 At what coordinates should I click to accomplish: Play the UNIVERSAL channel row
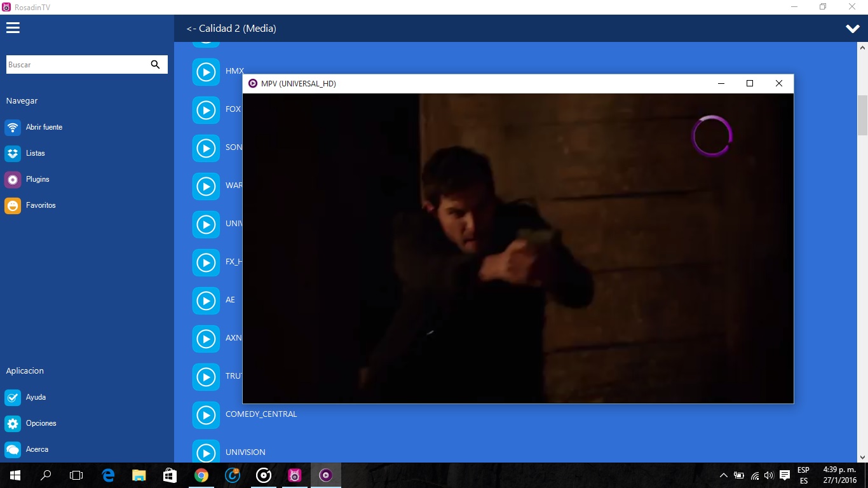click(x=206, y=224)
